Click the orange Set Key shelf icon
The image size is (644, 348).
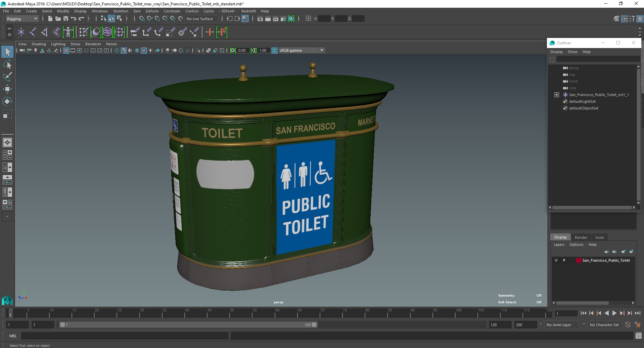pyautogui.click(x=210, y=32)
